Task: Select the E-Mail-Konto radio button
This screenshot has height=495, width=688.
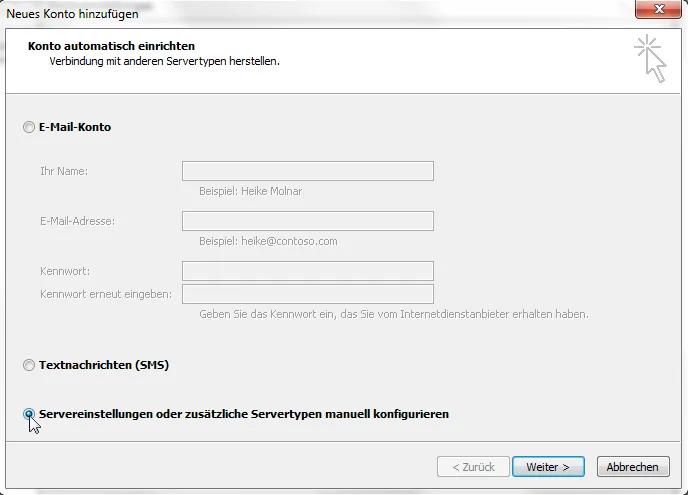Action: (x=29, y=128)
